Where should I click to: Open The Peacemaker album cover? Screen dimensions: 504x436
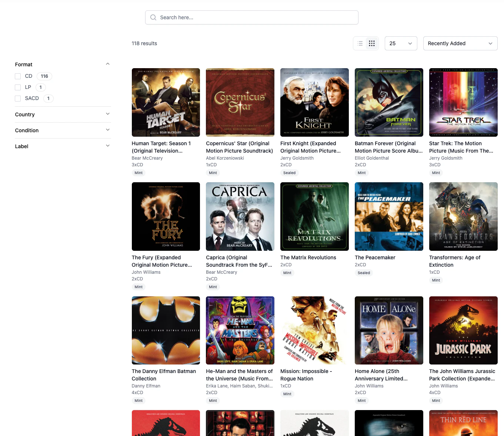(x=389, y=216)
